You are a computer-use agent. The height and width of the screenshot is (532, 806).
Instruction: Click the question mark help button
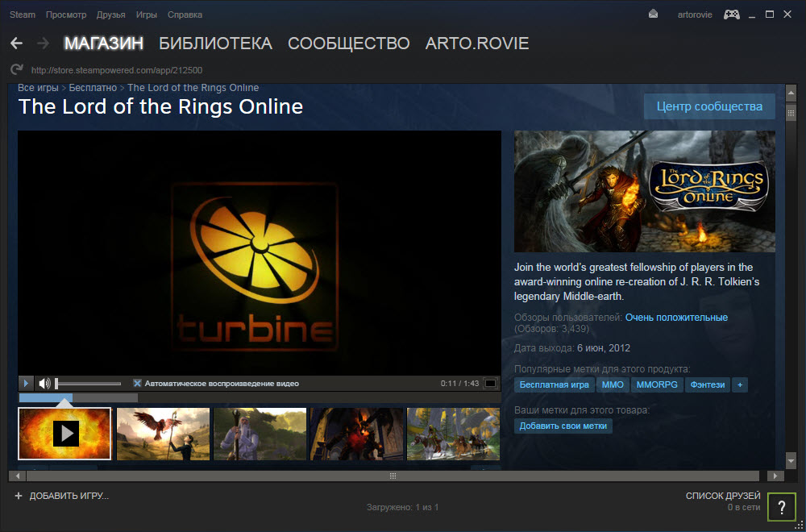(781, 506)
